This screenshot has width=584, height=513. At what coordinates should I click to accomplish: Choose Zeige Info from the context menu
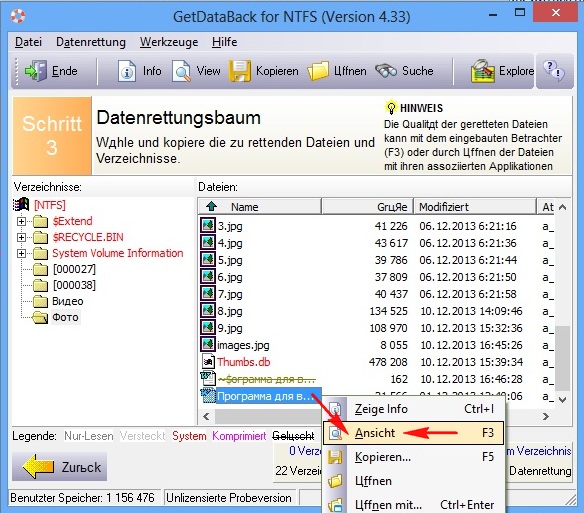[413, 409]
